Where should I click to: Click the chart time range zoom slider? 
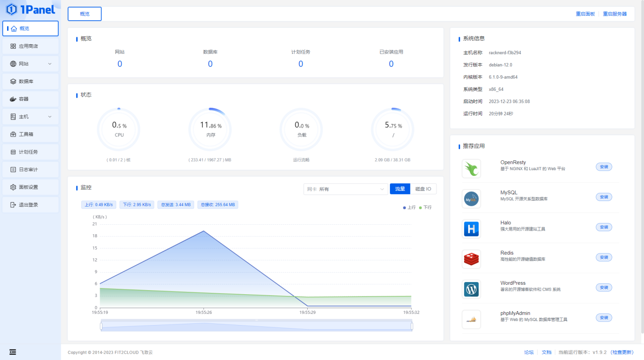(256, 326)
